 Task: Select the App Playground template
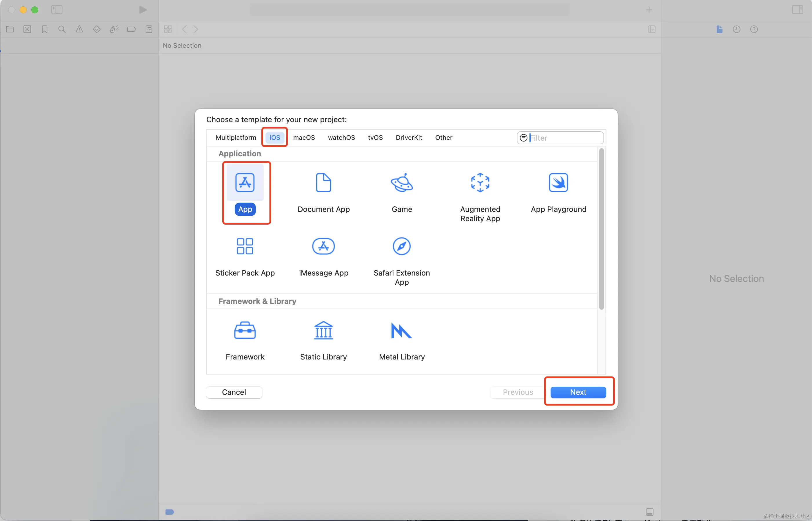[x=558, y=183]
